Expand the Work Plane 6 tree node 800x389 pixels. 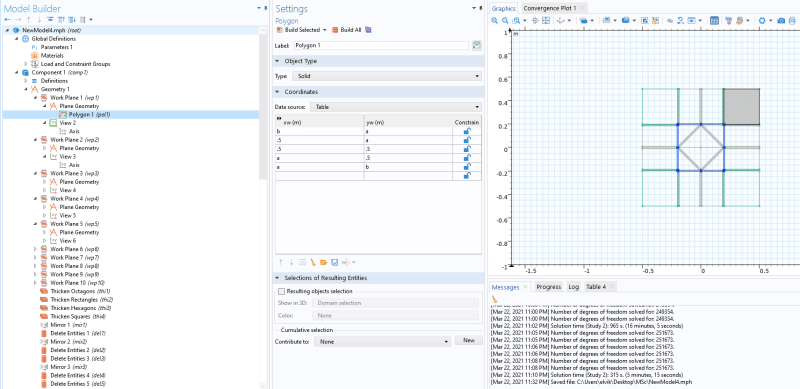pos(35,249)
